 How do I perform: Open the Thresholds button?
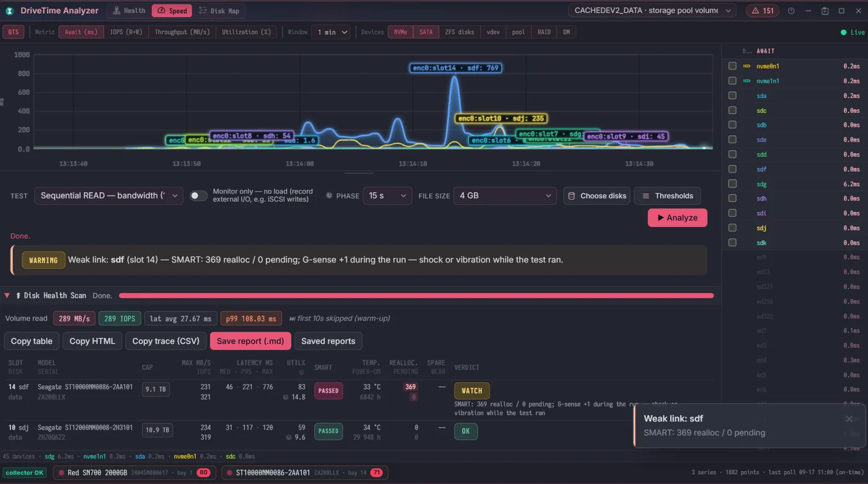667,195
